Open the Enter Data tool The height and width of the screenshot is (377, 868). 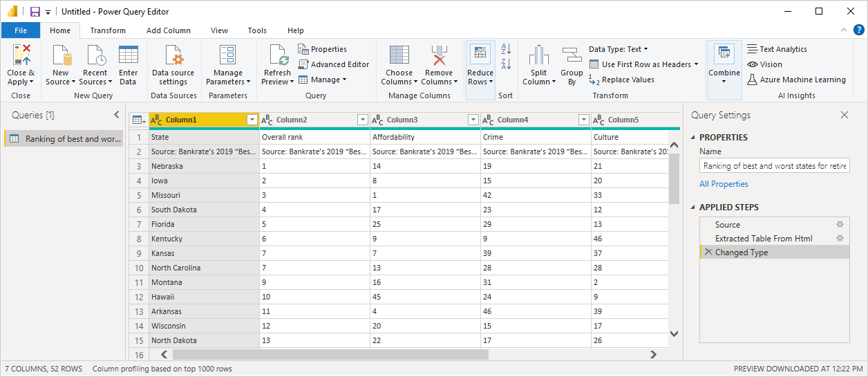coord(128,55)
